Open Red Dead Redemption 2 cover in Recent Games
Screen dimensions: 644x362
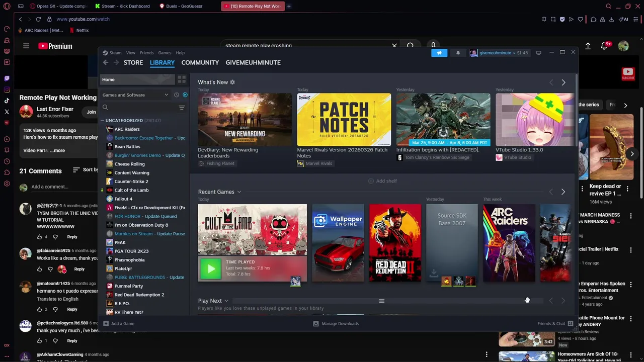pyautogui.click(x=395, y=243)
